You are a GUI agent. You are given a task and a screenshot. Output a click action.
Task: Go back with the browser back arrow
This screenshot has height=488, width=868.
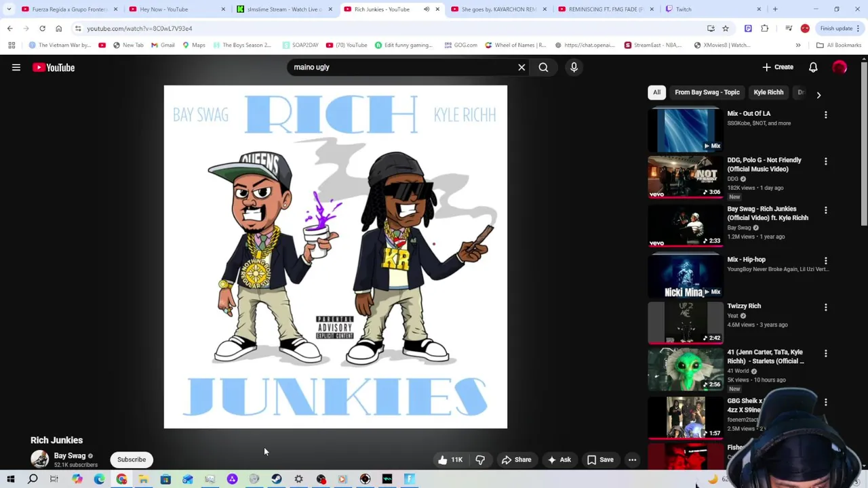pos(9,28)
